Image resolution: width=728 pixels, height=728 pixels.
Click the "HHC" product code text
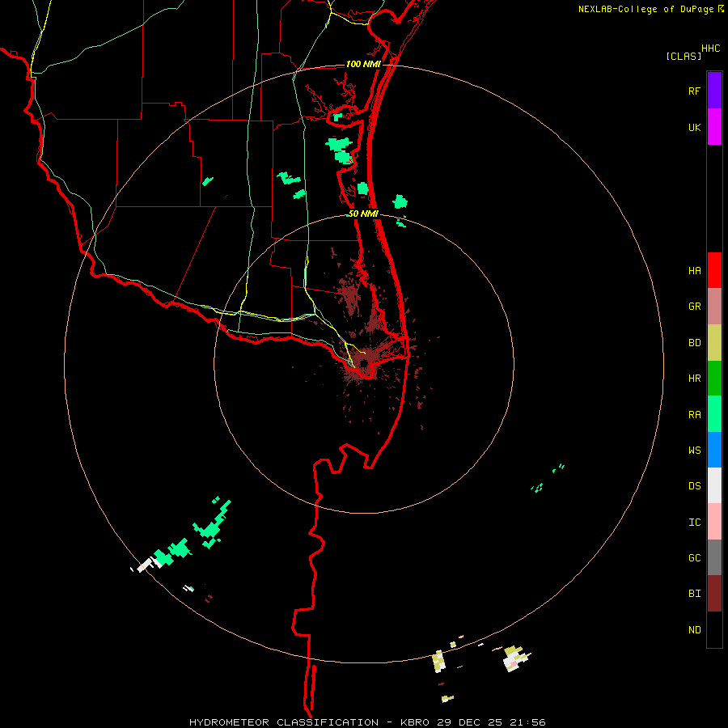click(711, 49)
